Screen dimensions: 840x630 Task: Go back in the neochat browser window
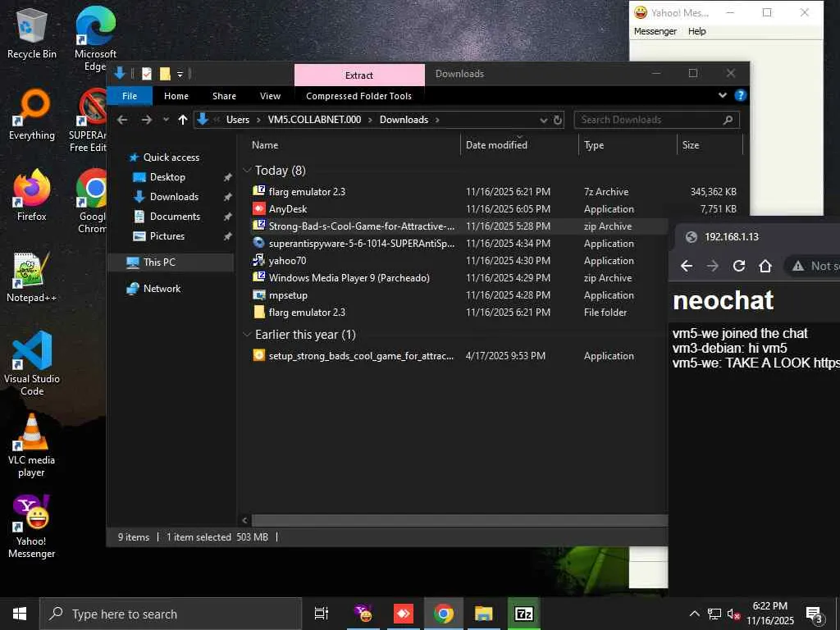pyautogui.click(x=687, y=265)
